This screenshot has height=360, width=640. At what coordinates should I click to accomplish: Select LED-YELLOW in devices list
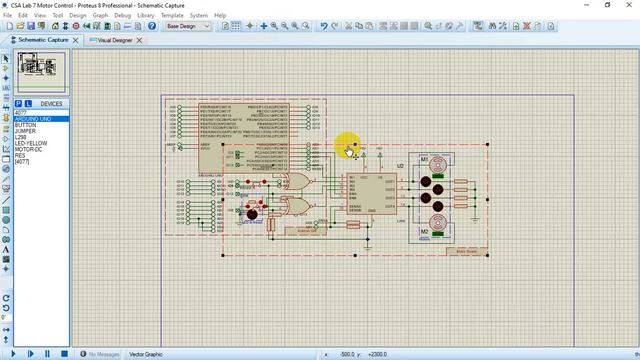41,143
